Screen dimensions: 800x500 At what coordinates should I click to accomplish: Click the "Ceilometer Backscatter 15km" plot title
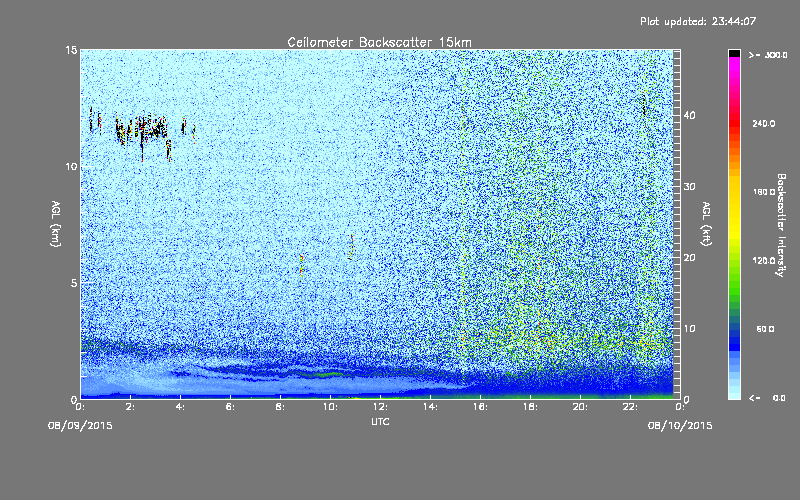coord(379,42)
